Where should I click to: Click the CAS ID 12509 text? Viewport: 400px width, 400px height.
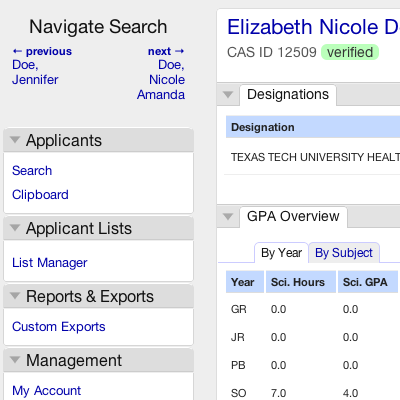tap(272, 52)
